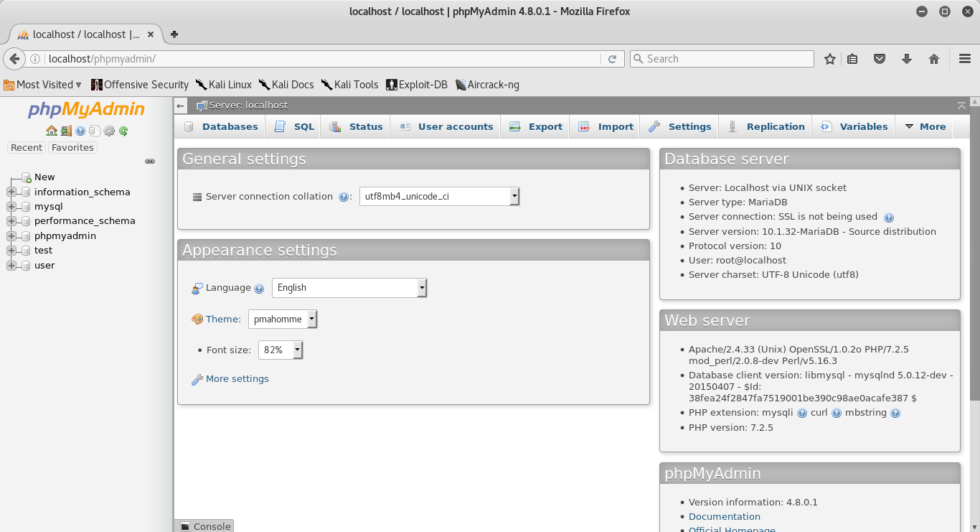Open the Firefox hamburger menu
The width and height of the screenshot is (980, 532).
click(x=965, y=59)
